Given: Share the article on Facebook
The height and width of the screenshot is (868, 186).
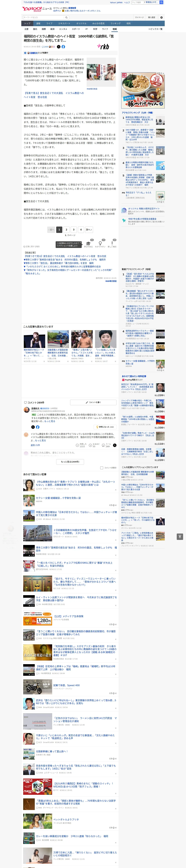Looking at the screenshot, I should (63, 47).
